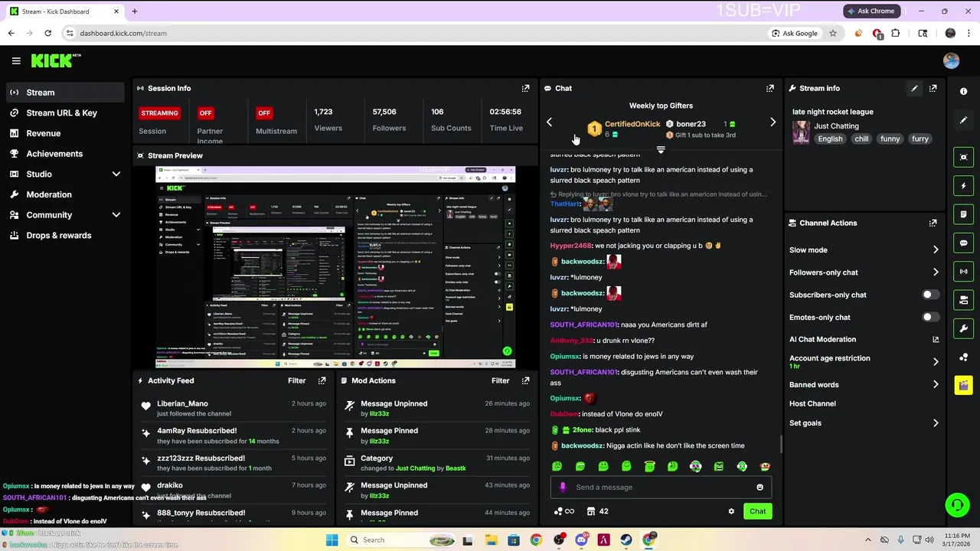The image size is (980, 551).
Task: Open Followers-only chat options arrow
Action: pos(935,272)
